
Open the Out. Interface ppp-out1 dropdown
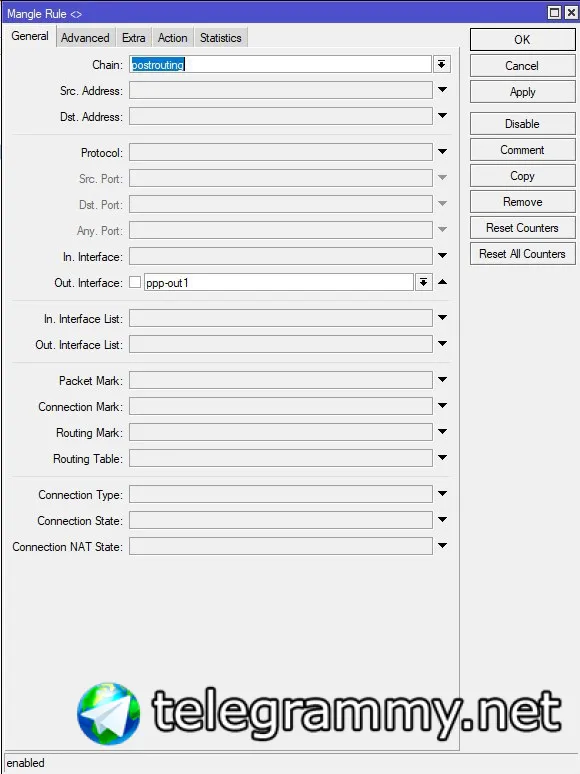[423, 282]
